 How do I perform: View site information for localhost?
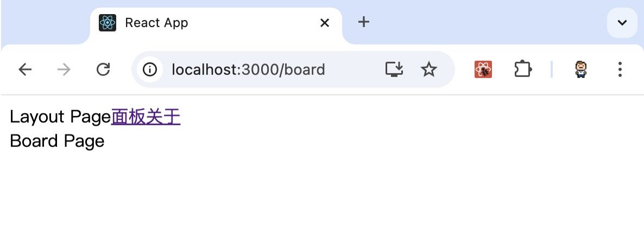coord(149,69)
